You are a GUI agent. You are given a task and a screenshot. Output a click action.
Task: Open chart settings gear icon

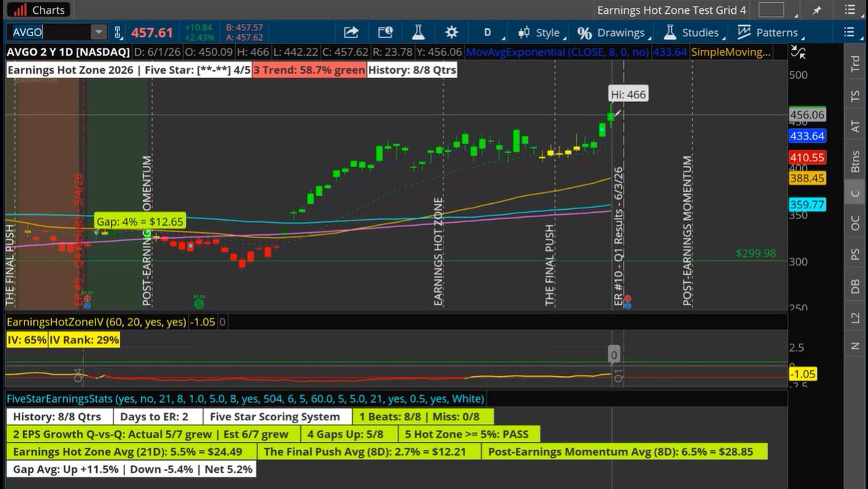[x=451, y=33]
